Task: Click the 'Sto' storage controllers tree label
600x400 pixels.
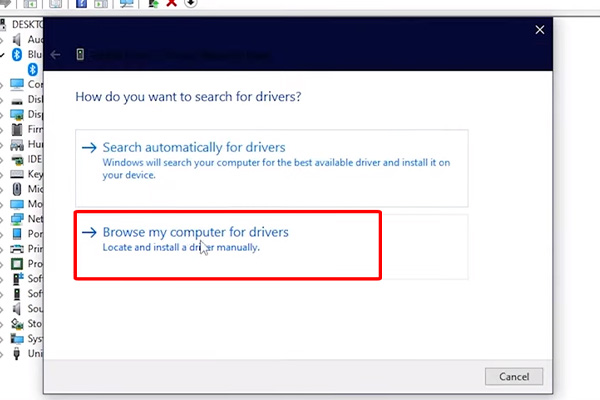Action: tap(35, 324)
